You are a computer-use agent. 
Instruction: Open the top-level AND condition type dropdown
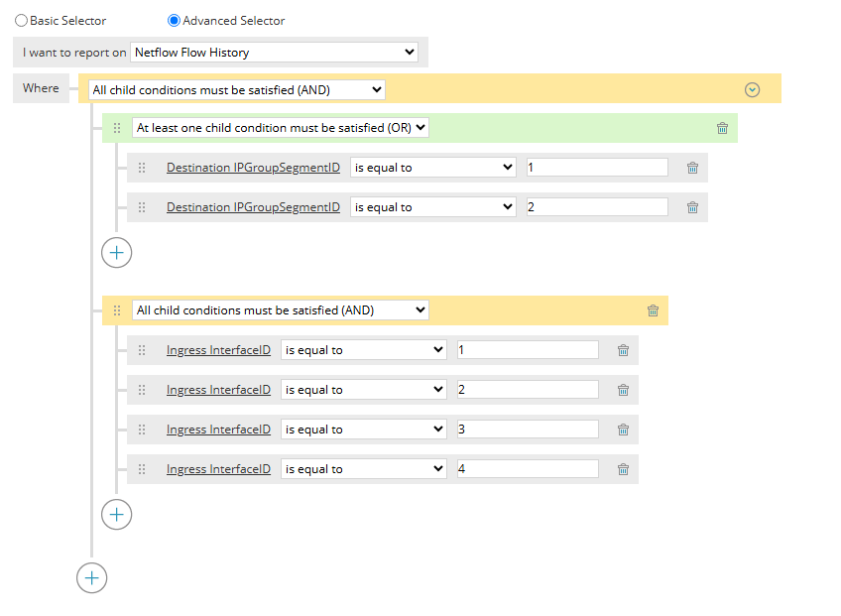236,90
